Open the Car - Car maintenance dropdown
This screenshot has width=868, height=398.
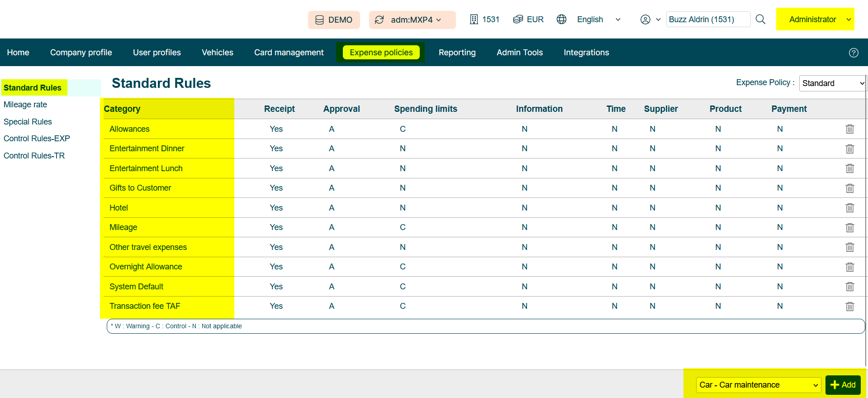[x=758, y=385]
